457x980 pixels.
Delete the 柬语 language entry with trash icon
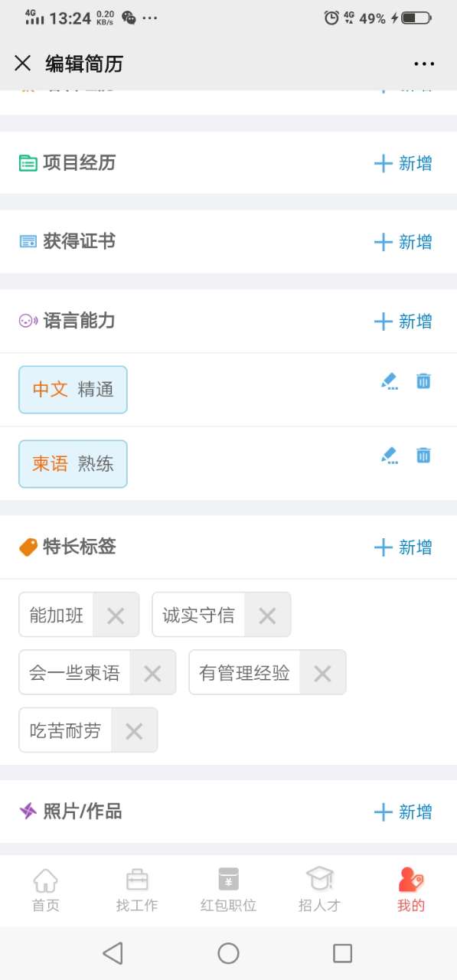(423, 455)
